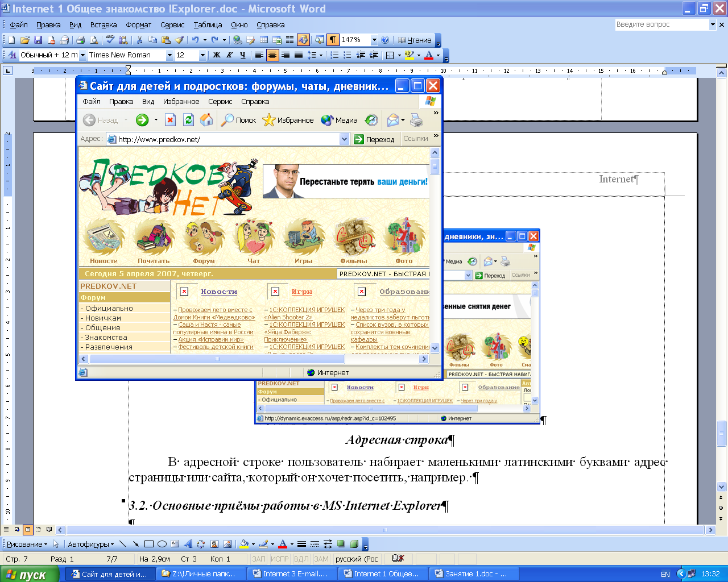
Task: Click the Официально forum link
Action: [109, 308]
